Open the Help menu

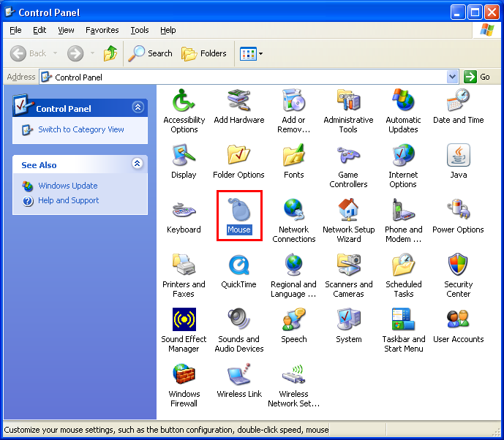point(168,30)
